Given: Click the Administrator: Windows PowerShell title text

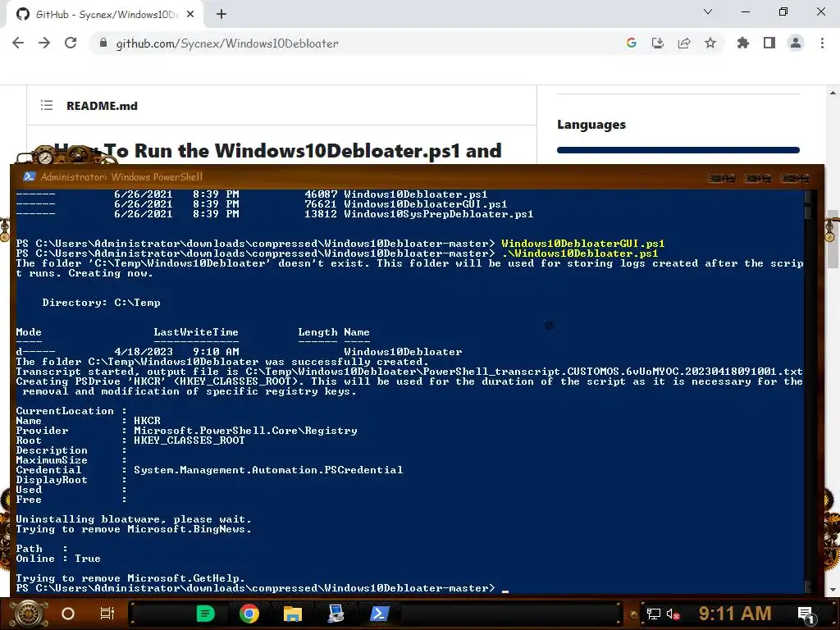Looking at the screenshot, I should [x=121, y=177].
